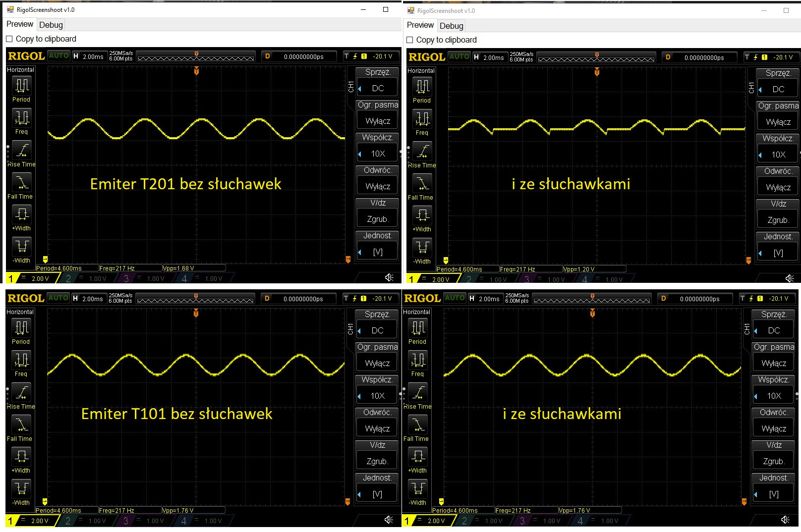Open the Jednost. [V] selector in the bottom-left scope
This screenshot has width=801, height=532.
coord(377,494)
